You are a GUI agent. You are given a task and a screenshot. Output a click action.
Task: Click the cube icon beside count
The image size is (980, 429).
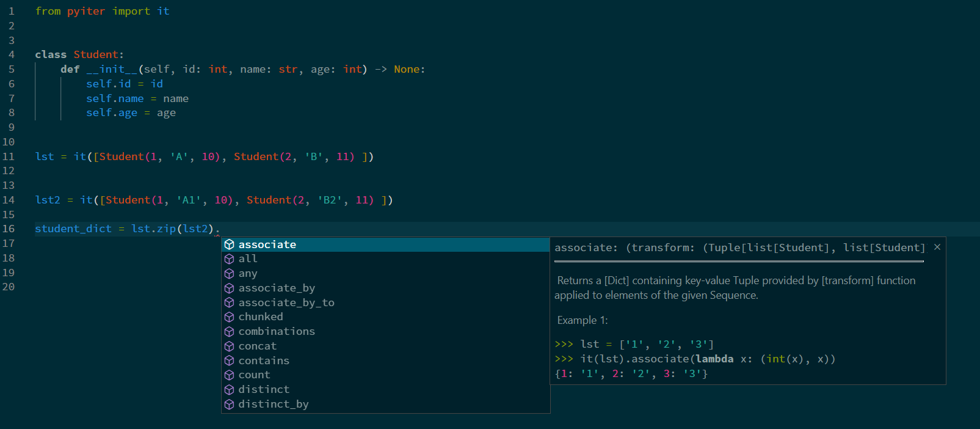coord(230,375)
